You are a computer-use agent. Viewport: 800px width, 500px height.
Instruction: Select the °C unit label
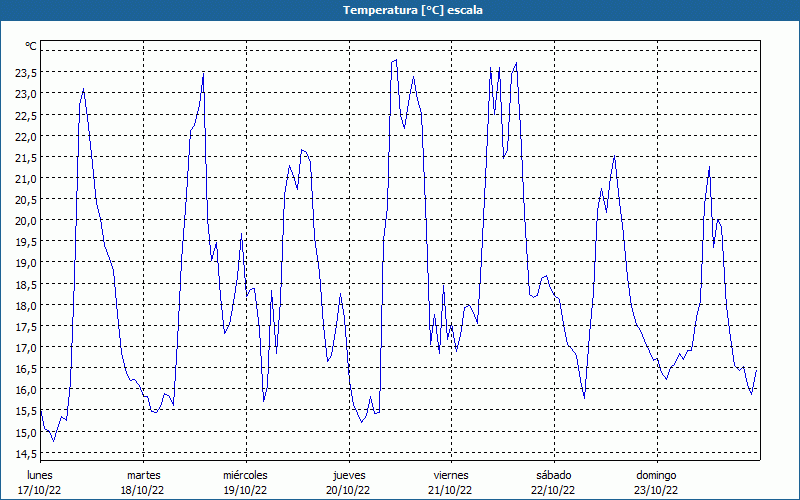coord(31,46)
